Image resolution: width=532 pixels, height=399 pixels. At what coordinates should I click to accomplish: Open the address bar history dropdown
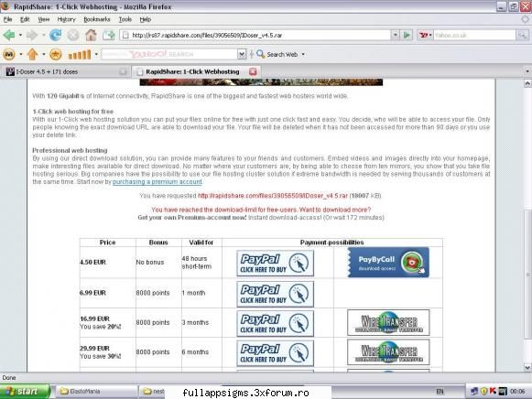click(395, 35)
